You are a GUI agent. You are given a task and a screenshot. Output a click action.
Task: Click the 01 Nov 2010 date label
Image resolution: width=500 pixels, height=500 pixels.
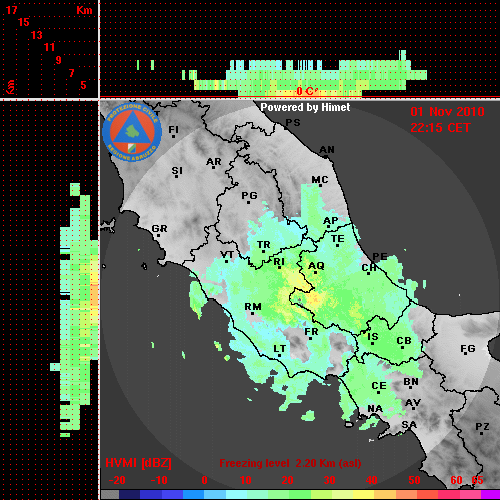click(447, 112)
